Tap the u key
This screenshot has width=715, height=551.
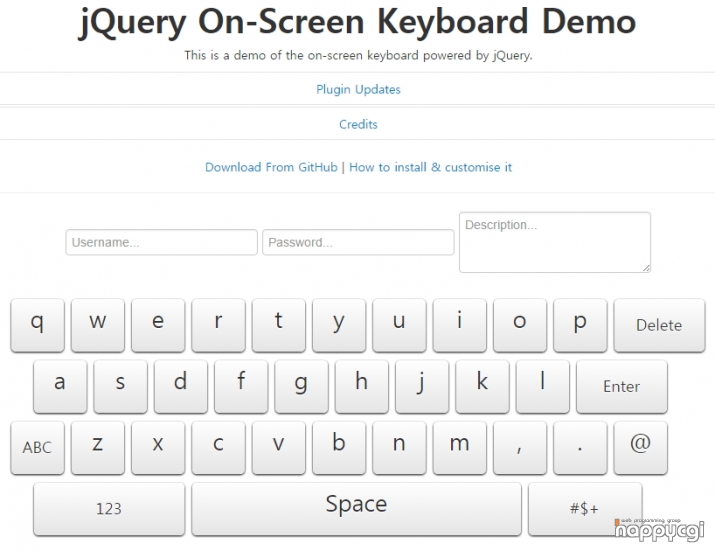(x=399, y=325)
